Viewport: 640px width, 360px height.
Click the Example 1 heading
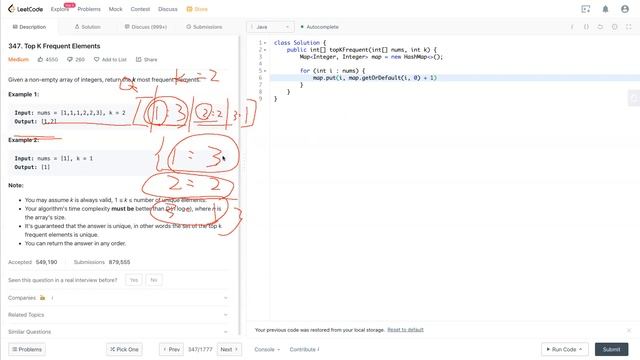coord(23,94)
